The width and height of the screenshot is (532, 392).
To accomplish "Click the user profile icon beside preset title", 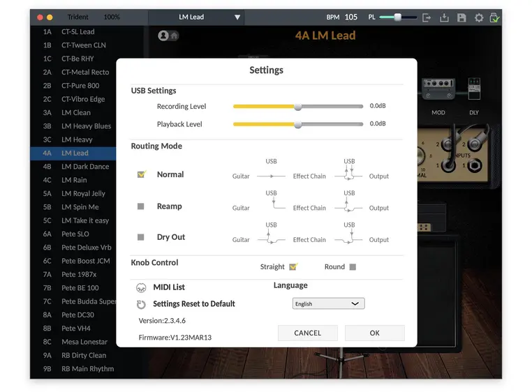I will click(163, 36).
